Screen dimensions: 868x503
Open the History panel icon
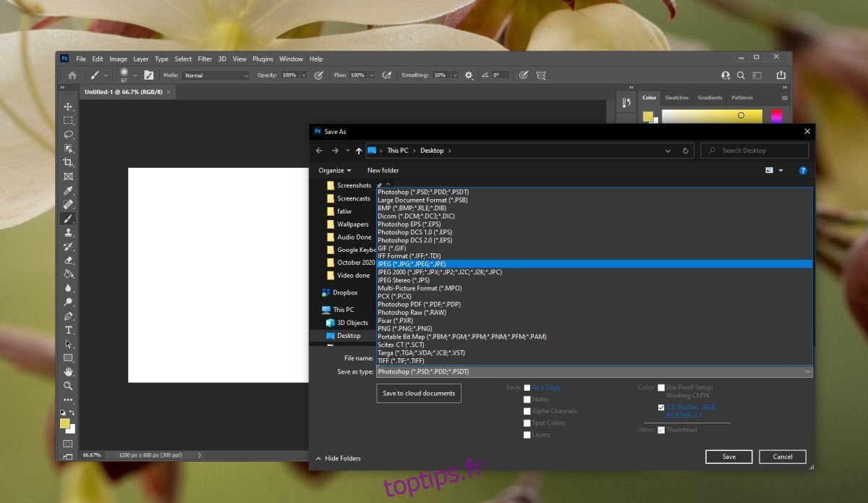point(626,102)
